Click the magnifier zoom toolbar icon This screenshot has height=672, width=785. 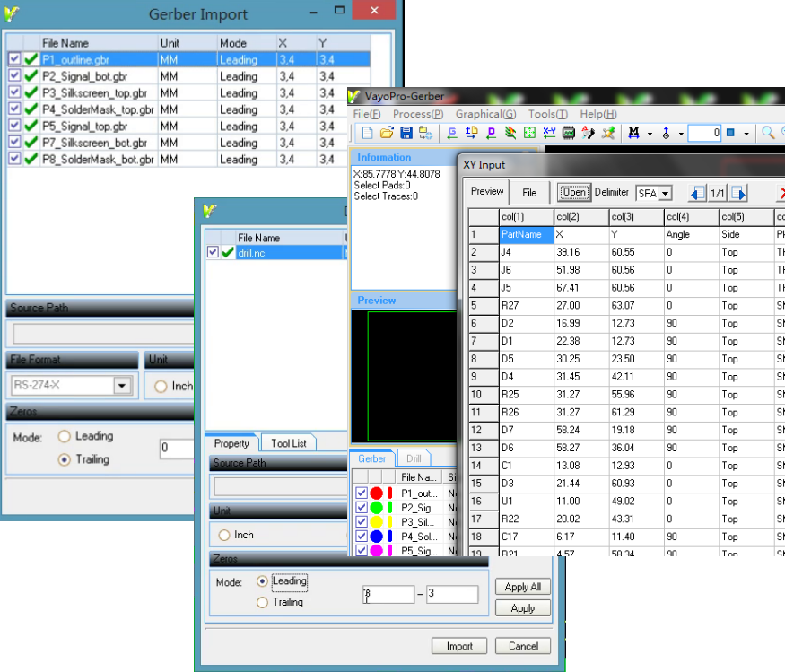(x=768, y=133)
